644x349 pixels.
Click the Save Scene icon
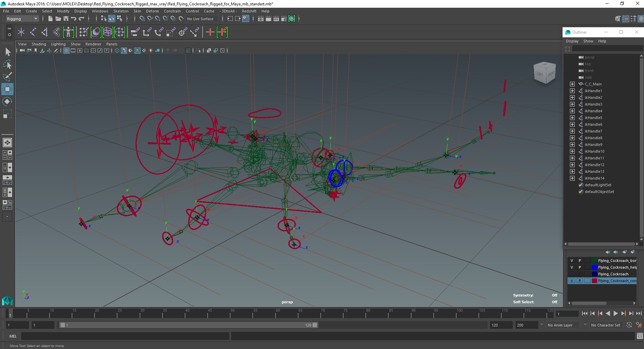click(x=66, y=19)
